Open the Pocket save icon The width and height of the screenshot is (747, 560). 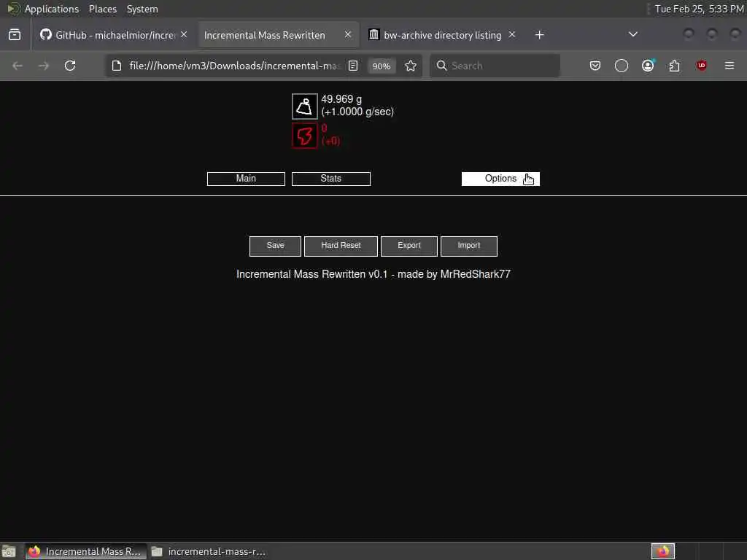click(595, 66)
